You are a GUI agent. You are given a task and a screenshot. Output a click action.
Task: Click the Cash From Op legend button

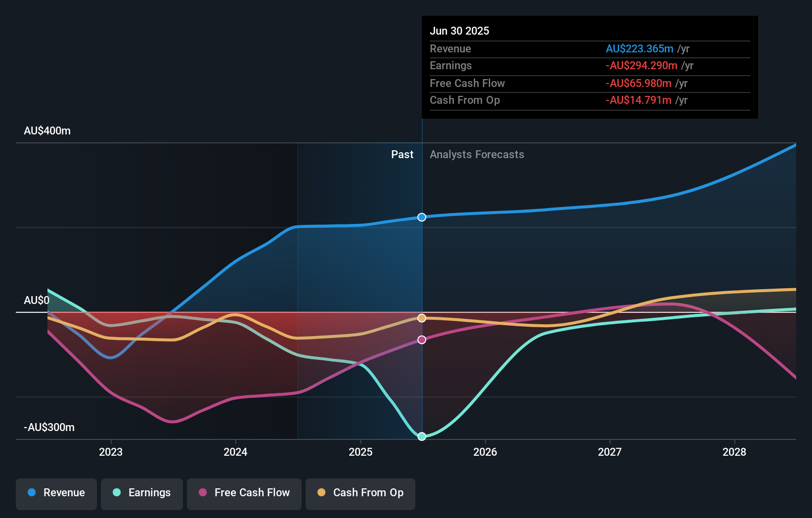pyautogui.click(x=360, y=494)
